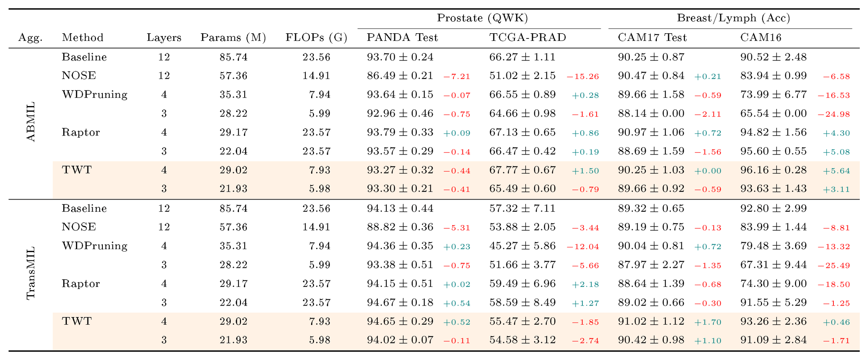868x360 pixels.
Task: Click the Breast/Lymph (Acc) group header
Action: coord(733,18)
